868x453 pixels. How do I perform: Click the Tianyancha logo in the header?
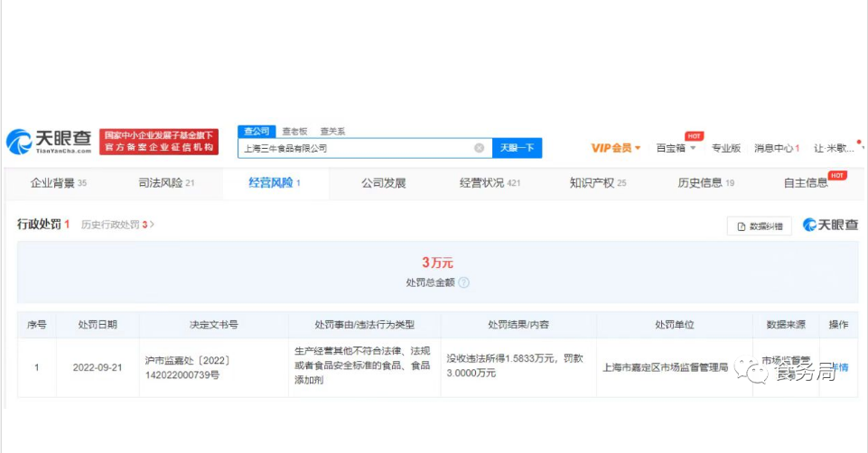tap(50, 141)
